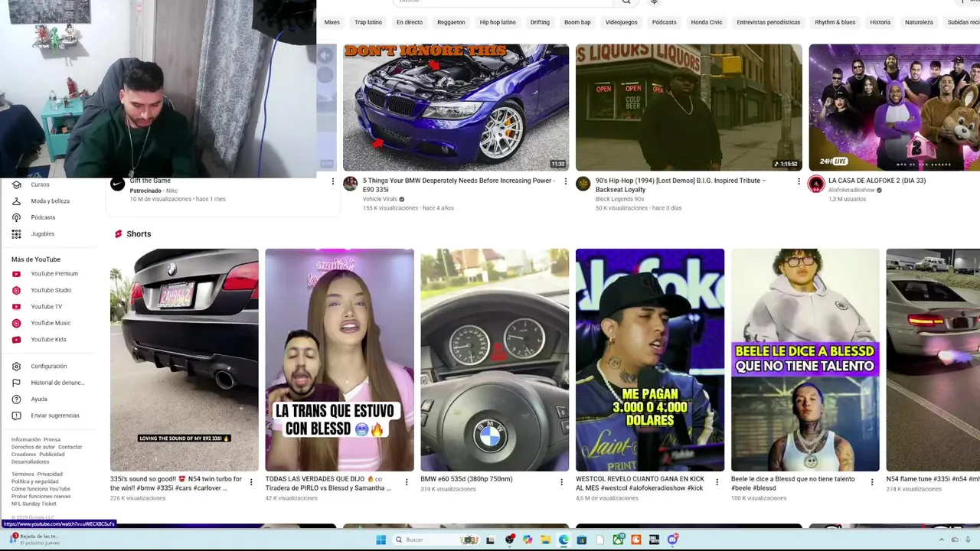Open the Términos footer link
The height and width of the screenshot is (551, 980).
(x=22, y=474)
